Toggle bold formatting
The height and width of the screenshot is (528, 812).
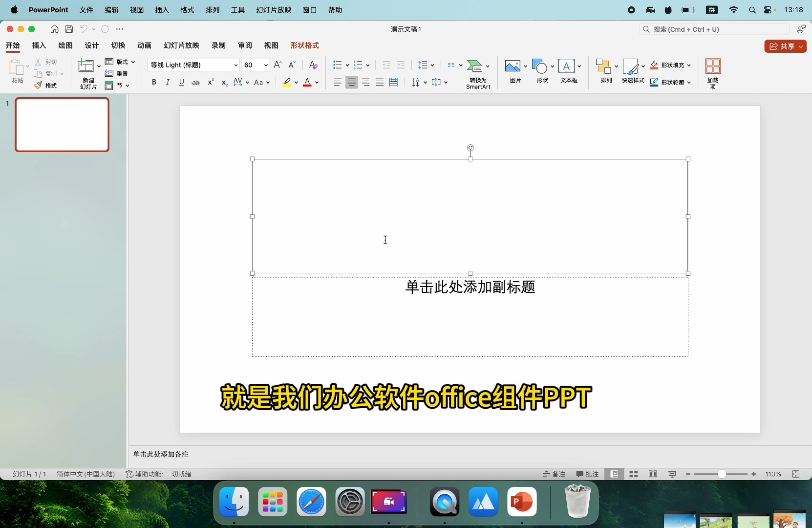click(154, 82)
